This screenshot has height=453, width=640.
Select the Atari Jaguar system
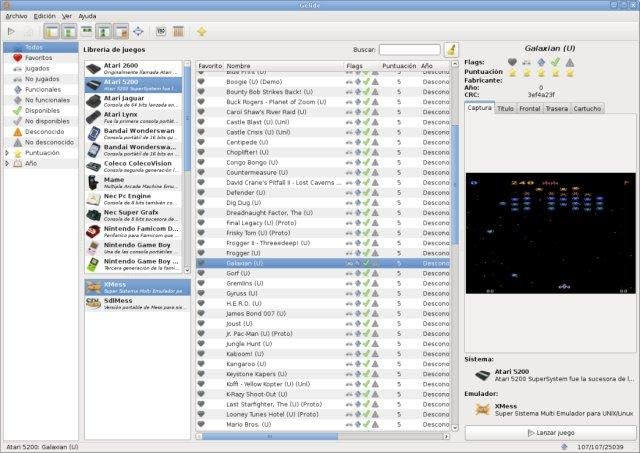point(133,101)
